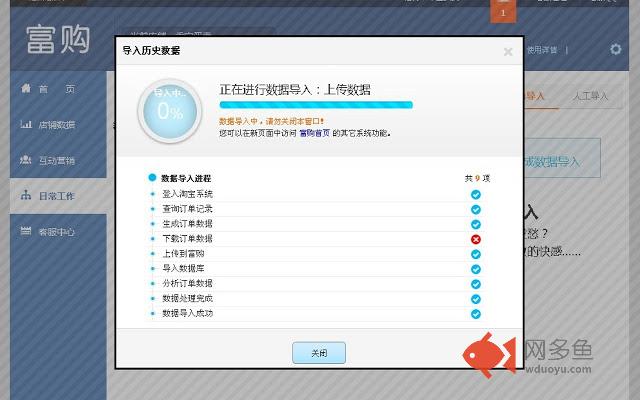640x400 pixels.
Task: Click the 导入历史数据 dialog title
Action: (151, 51)
